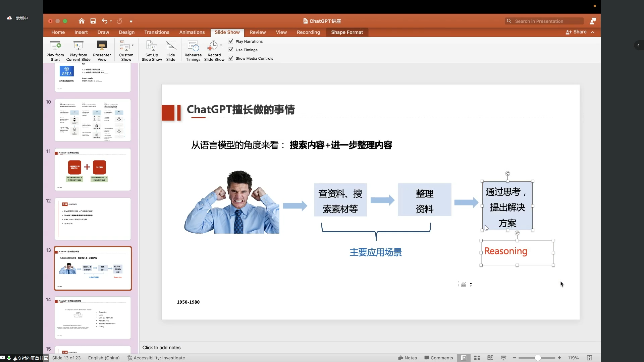Click the cloud recording icon at top left
The height and width of the screenshot is (362, 644).
tap(9, 18)
